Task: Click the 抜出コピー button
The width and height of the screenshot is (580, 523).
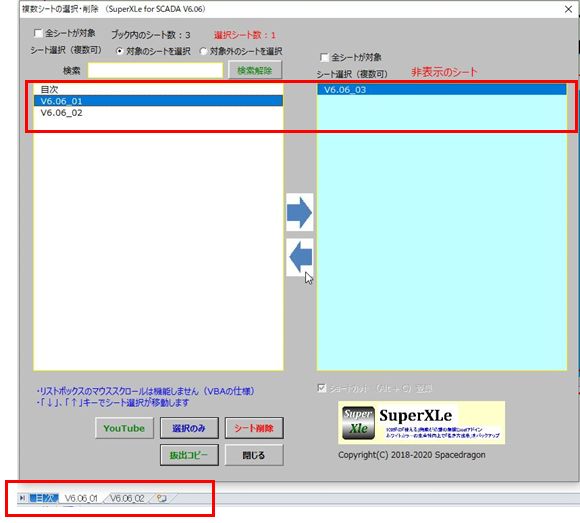Action: [x=189, y=455]
